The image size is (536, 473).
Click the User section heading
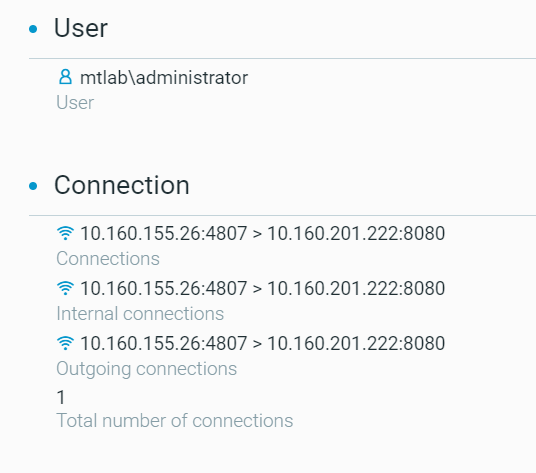coord(81,28)
